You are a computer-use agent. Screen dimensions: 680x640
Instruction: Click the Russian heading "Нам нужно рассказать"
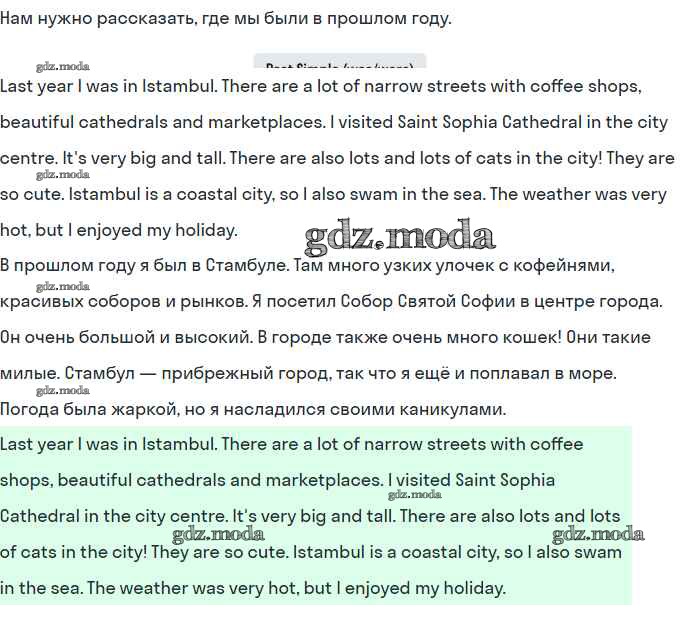coord(226,18)
